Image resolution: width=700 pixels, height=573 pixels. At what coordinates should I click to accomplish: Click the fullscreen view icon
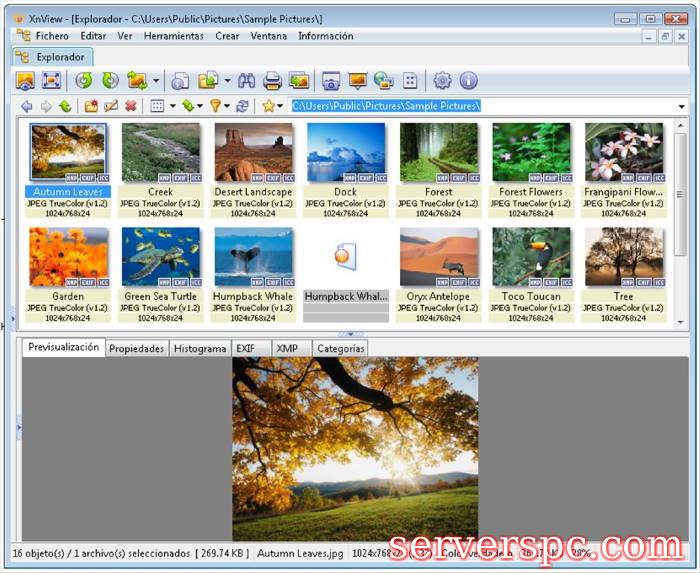pos(51,81)
